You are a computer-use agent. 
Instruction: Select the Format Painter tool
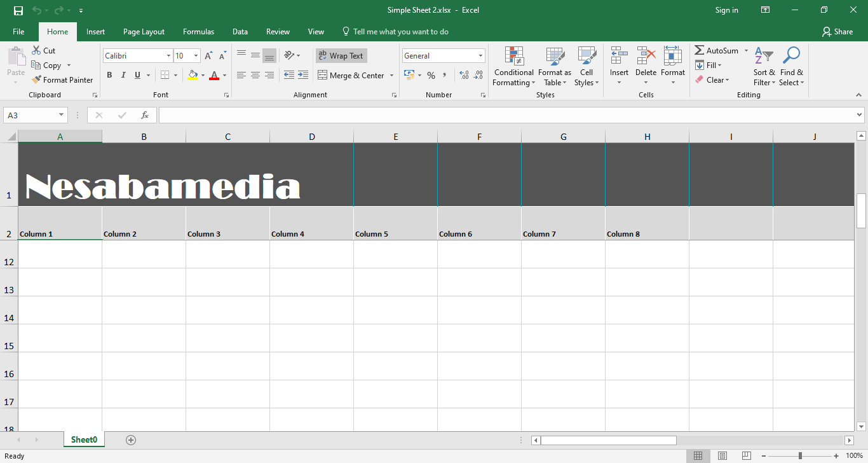(x=62, y=80)
